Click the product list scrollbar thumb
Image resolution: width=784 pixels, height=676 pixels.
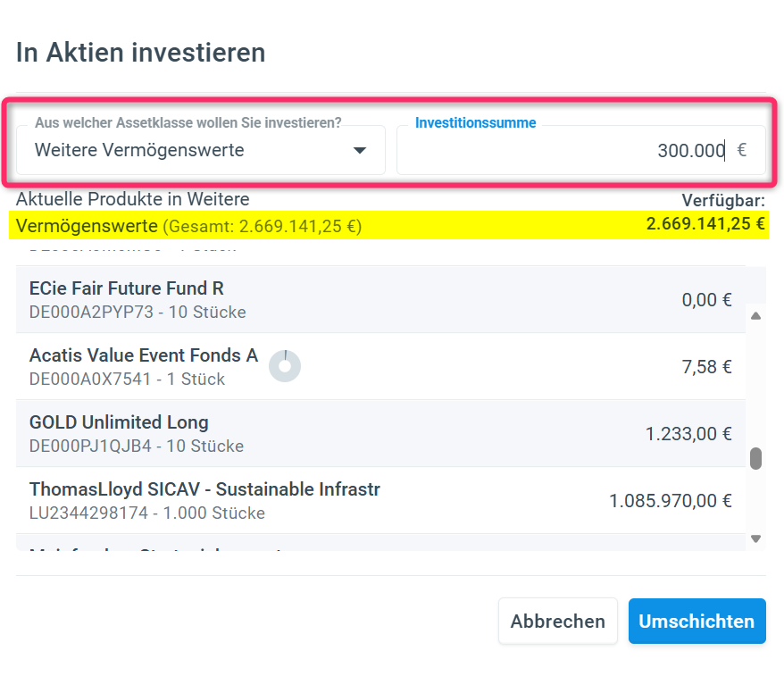coord(756,458)
